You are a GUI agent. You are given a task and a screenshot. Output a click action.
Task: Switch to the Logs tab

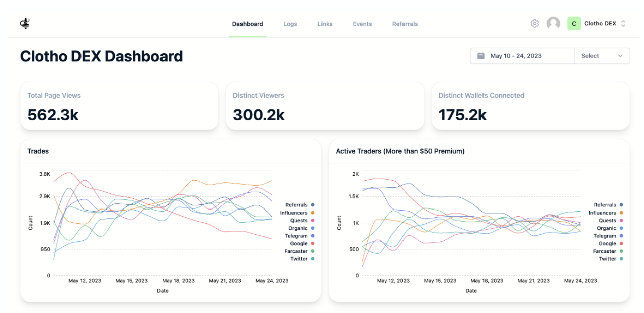tap(290, 24)
